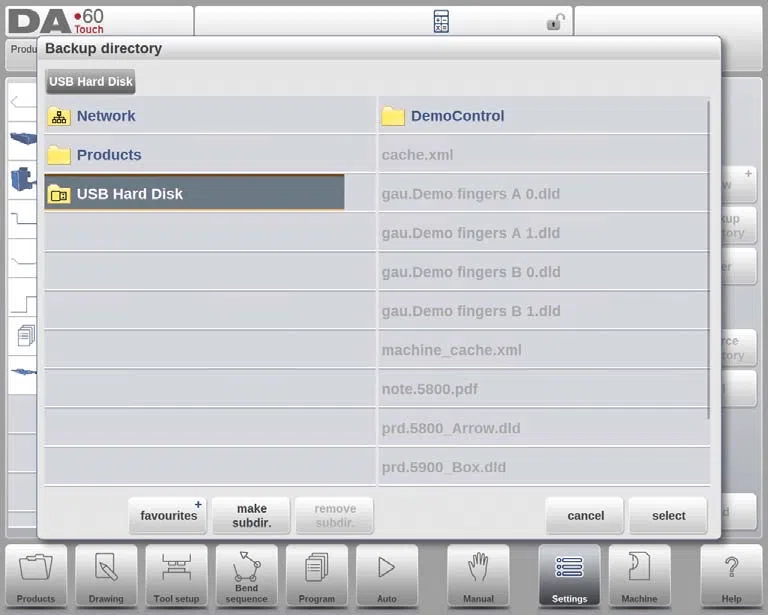
Task: Click the stacked documents icon in sidebar
Action: [25, 336]
